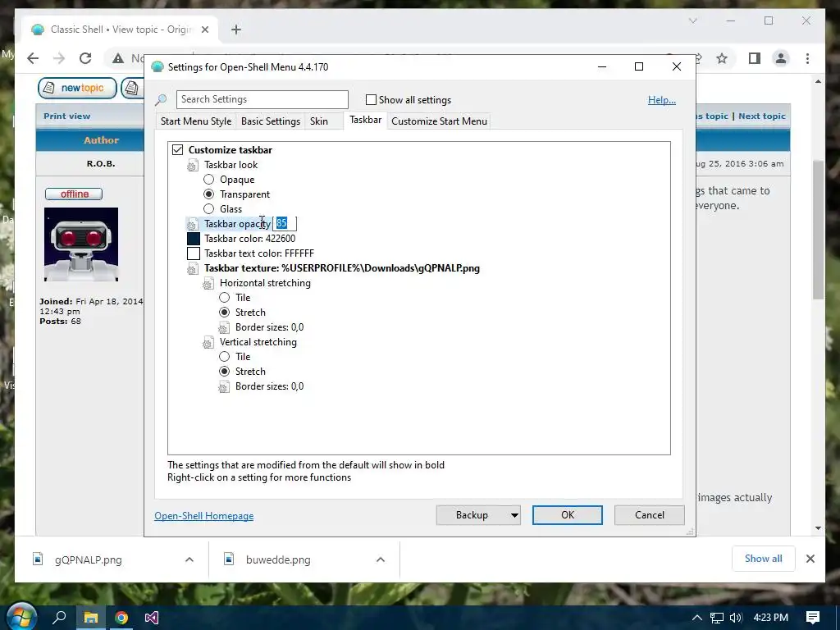Switch to the Basic Settings tab
Image resolution: width=840 pixels, height=630 pixels.
[x=271, y=121]
